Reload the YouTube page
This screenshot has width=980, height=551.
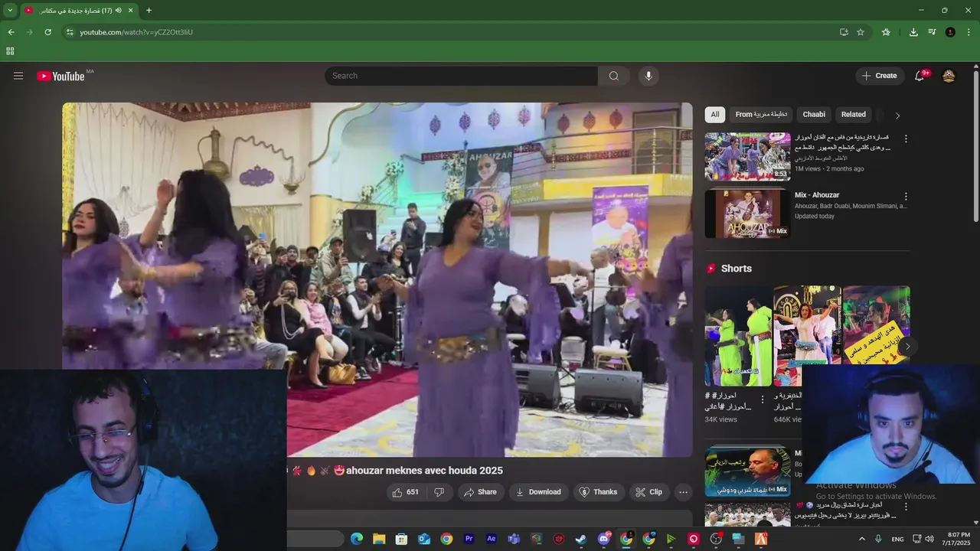click(47, 32)
